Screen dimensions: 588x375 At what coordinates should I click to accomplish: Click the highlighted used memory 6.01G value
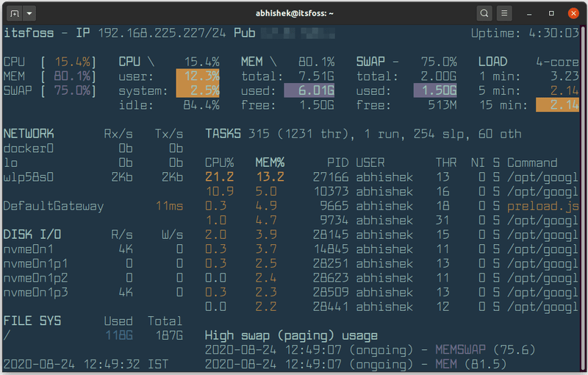(x=309, y=90)
